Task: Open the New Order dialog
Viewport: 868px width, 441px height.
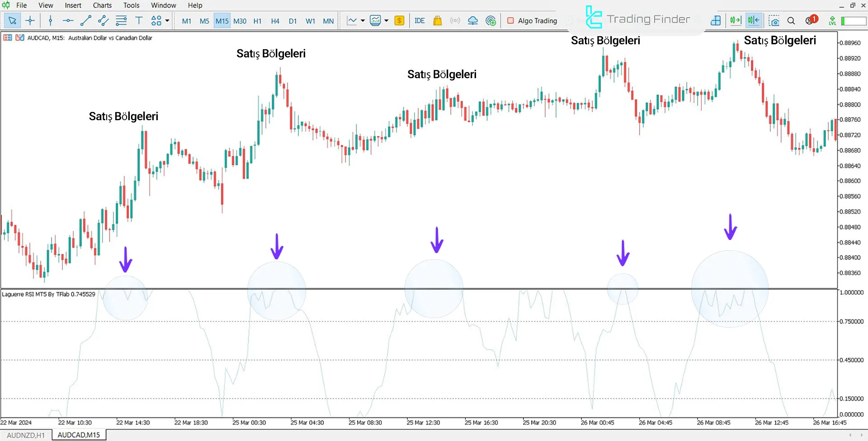Action: pyautogui.click(x=399, y=20)
